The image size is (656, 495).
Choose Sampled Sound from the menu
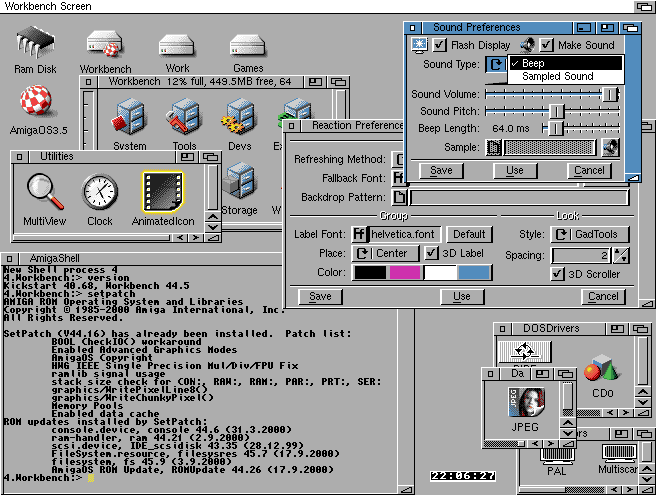[x=558, y=76]
